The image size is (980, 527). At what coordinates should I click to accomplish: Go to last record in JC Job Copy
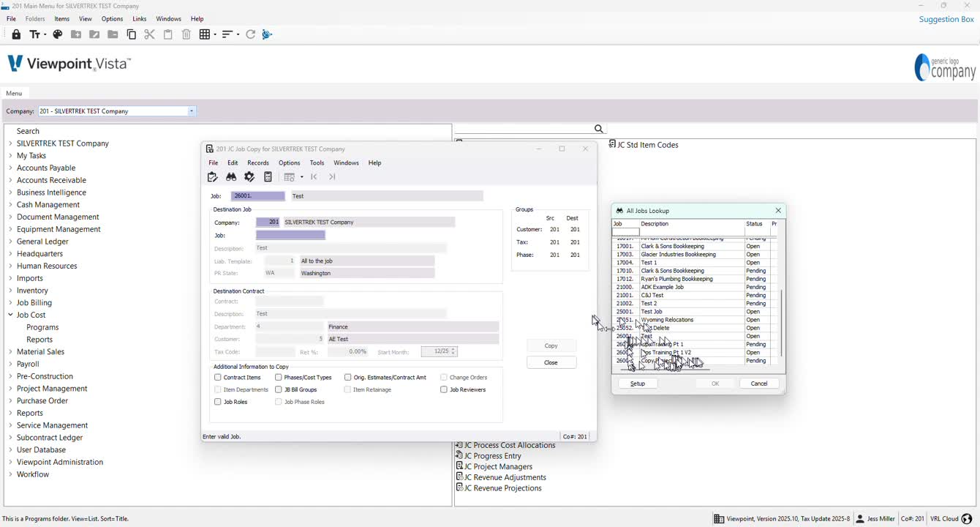(x=332, y=176)
